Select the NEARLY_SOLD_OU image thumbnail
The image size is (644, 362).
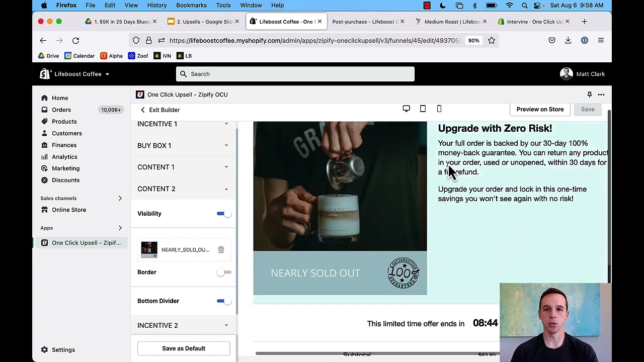pos(149,249)
